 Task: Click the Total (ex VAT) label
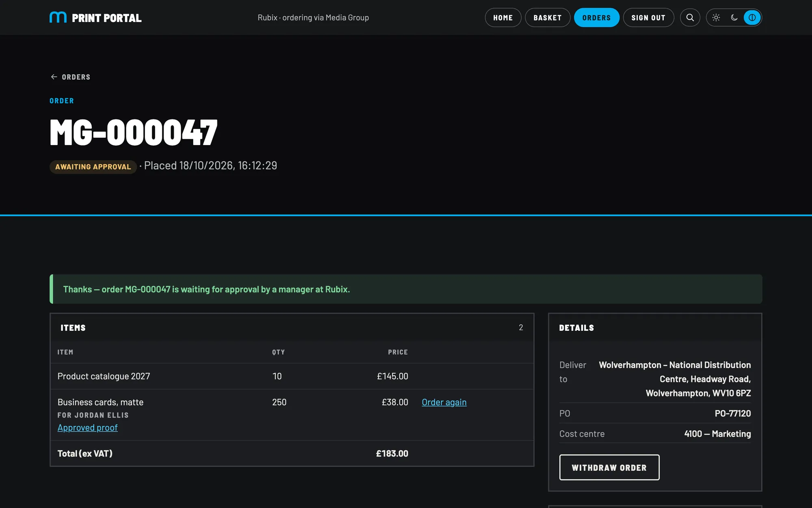pos(85,454)
